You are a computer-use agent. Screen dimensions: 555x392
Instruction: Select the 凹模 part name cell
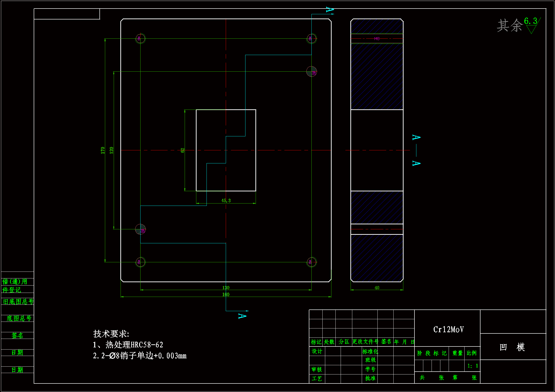(512, 347)
